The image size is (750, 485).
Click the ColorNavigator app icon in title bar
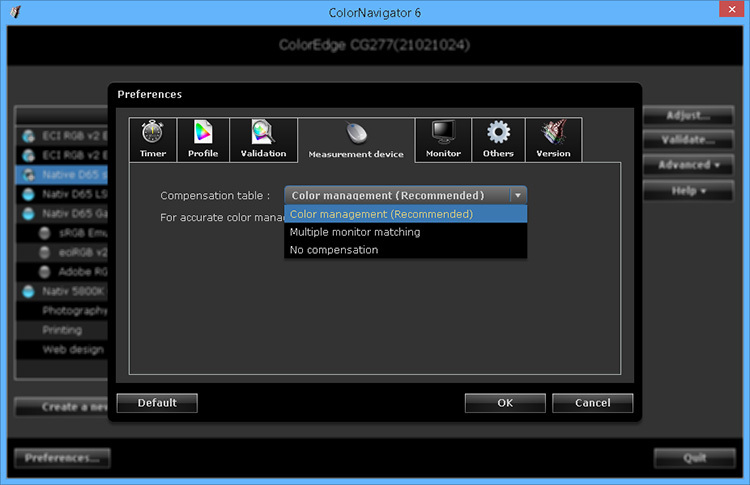tap(15, 12)
